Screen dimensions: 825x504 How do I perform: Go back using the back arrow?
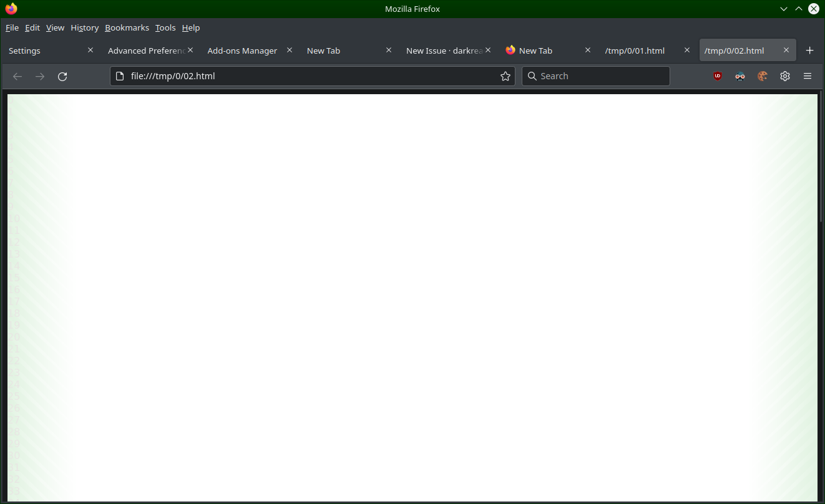(17, 76)
